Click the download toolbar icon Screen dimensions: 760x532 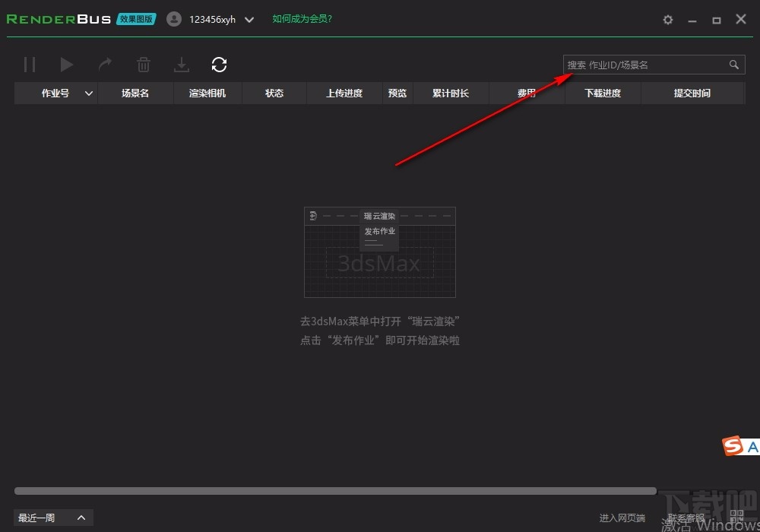click(x=182, y=65)
